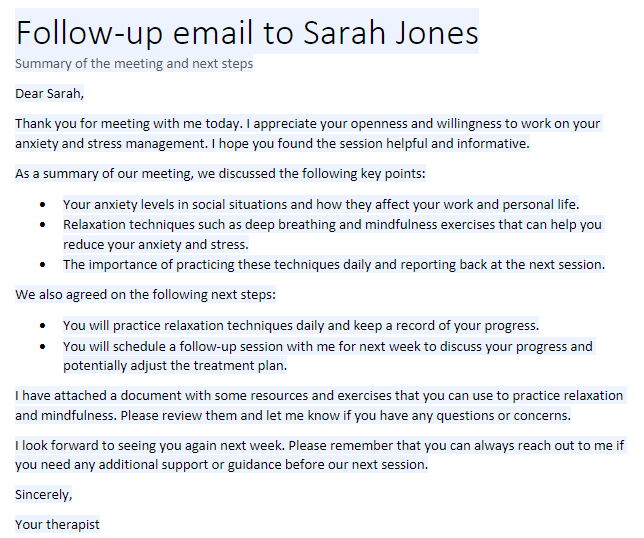
Task: Click the line "anxiety and stress management"
Action: pyautogui.click(x=272, y=143)
